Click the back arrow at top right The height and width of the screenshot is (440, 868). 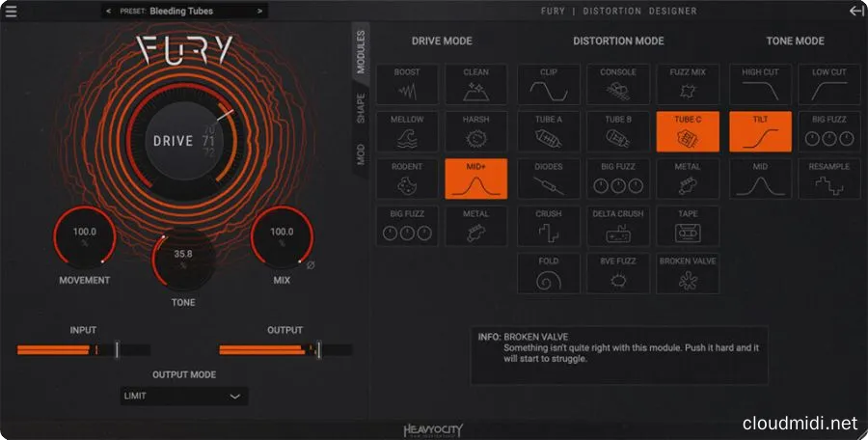point(855,11)
